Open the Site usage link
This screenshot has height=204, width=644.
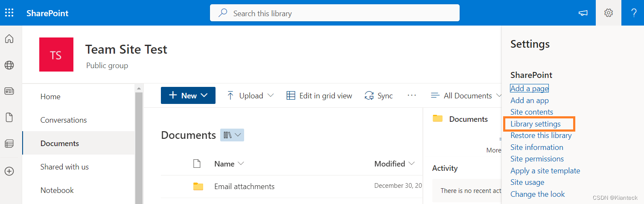pyautogui.click(x=527, y=182)
